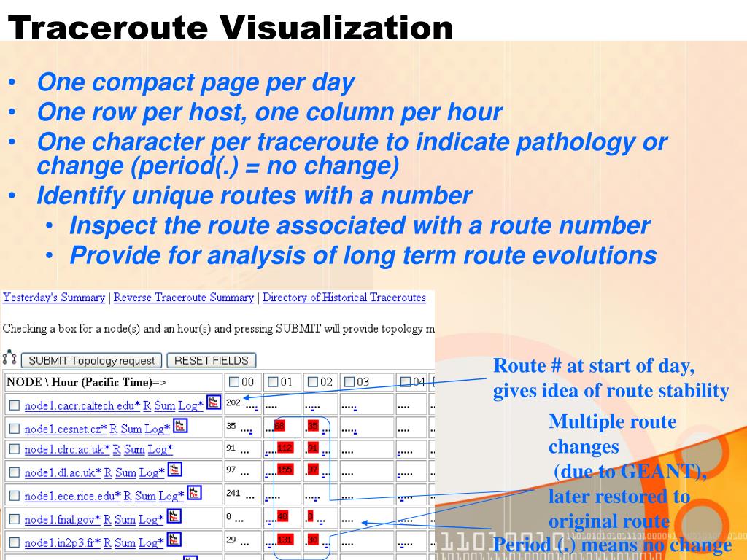This screenshot has height=560, width=747.
Task: Open Directory of Historical Traceroutes link
Action: click(x=344, y=297)
